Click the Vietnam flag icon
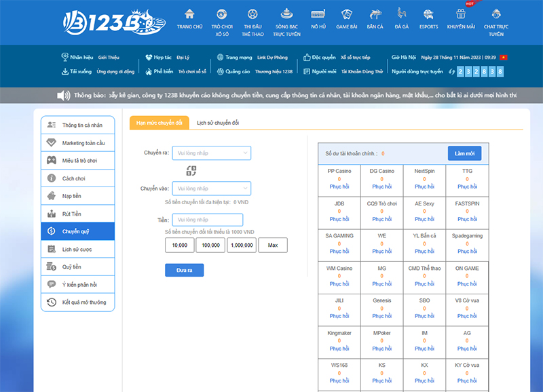 tap(504, 58)
